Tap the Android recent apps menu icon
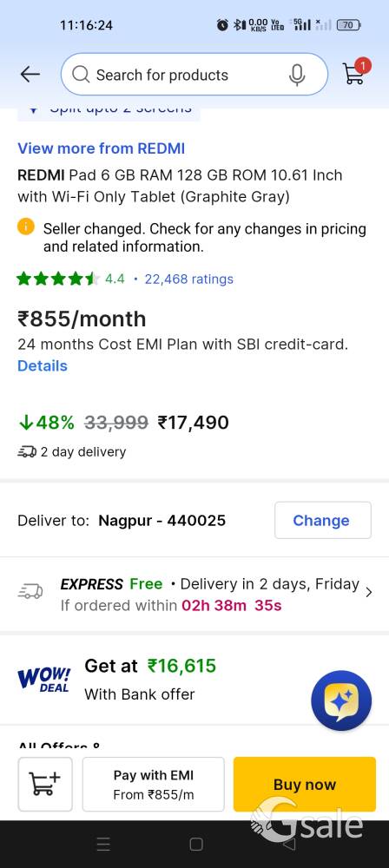This screenshot has height=868, width=389. (103, 845)
